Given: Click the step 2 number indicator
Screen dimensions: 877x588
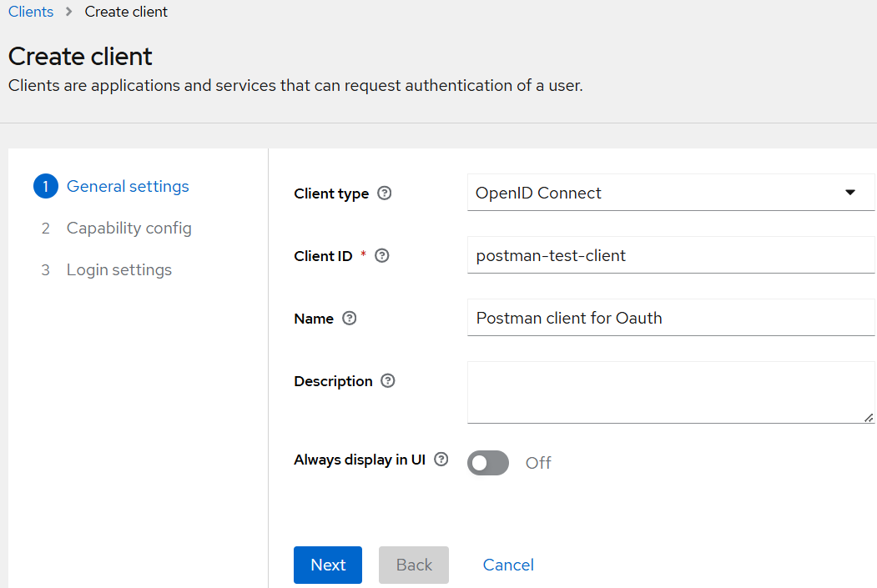Looking at the screenshot, I should point(46,228).
